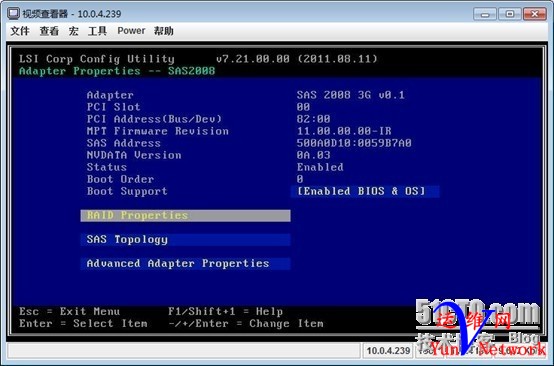
Task: Open the Power menu
Action: point(131,31)
